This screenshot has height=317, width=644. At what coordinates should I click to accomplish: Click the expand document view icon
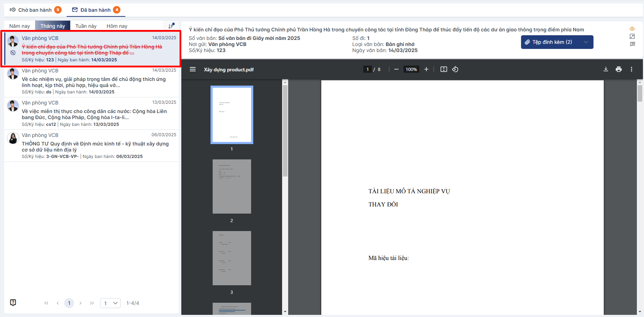(632, 36)
